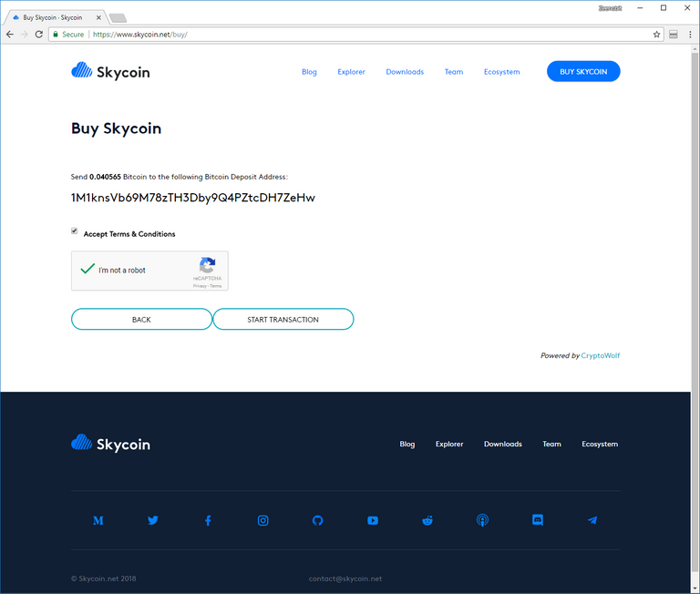Open a new browser tab
Screen dimensions: 700x594
(118, 18)
